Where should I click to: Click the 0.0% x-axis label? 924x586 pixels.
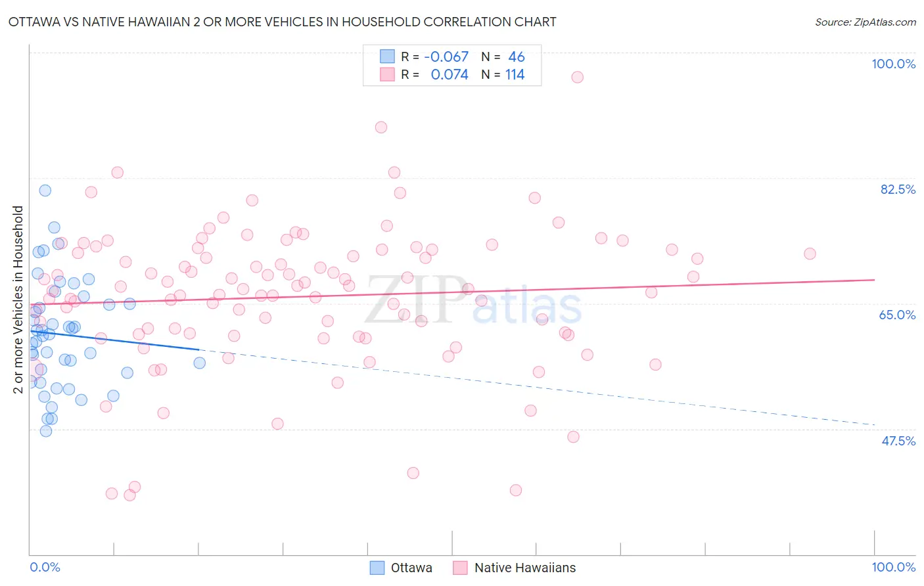click(x=45, y=567)
